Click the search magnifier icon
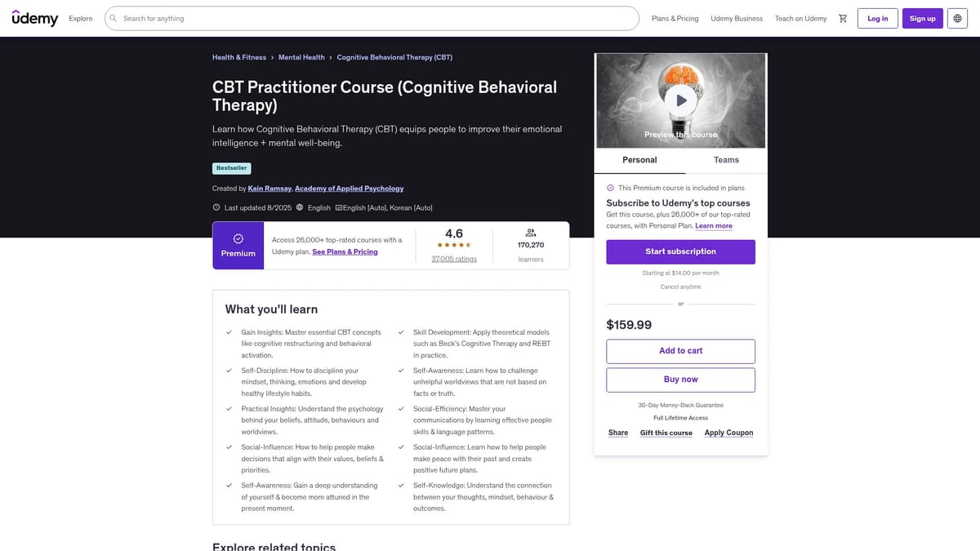The image size is (980, 551). tap(112, 17)
